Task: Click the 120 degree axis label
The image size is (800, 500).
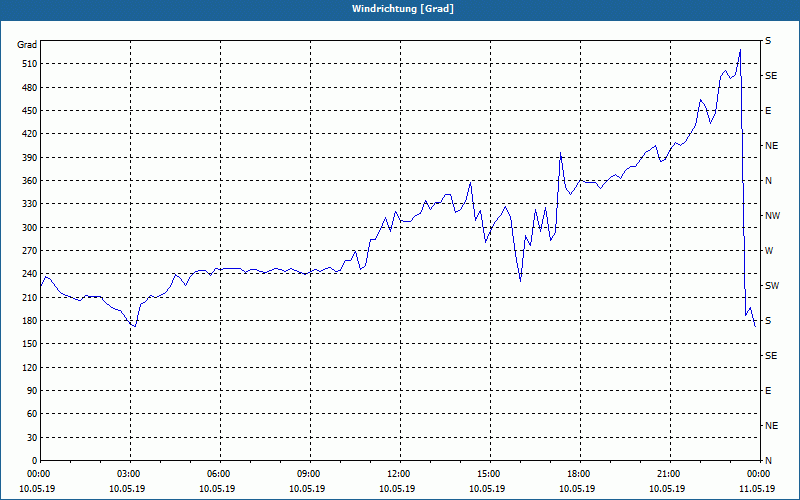Action: click(x=30, y=367)
